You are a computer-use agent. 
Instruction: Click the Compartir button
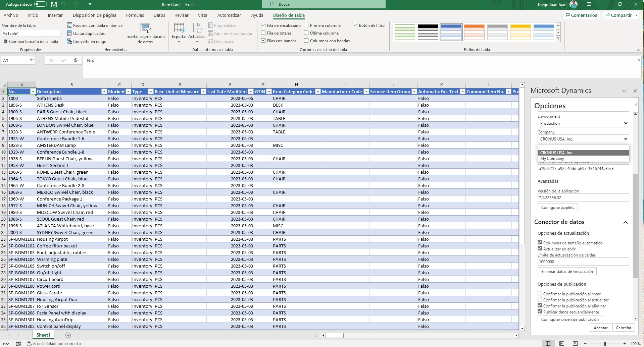tap(621, 15)
